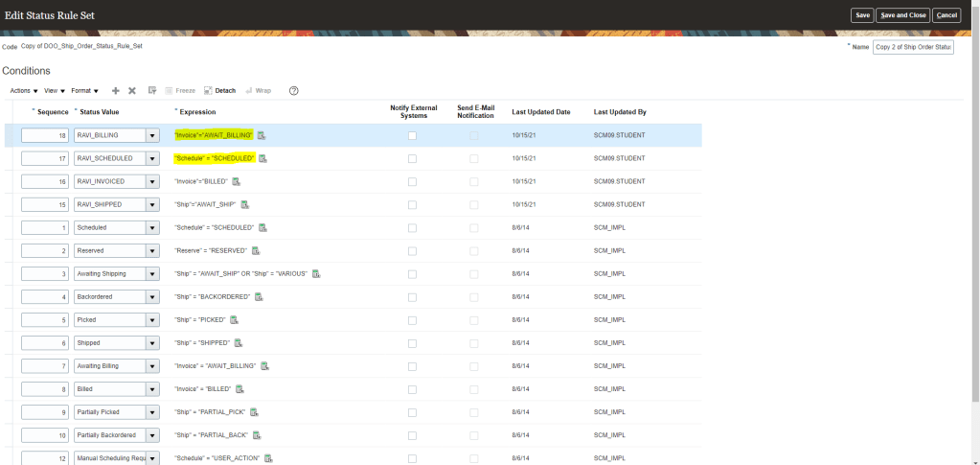The image size is (980, 465).
Task: Click the add row plus icon
Action: point(116,90)
